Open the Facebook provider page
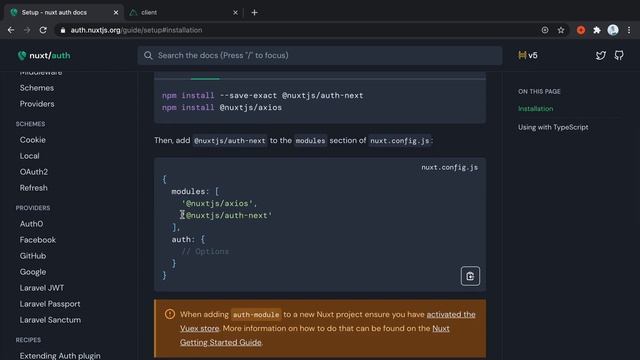640x360 pixels. [x=38, y=240]
